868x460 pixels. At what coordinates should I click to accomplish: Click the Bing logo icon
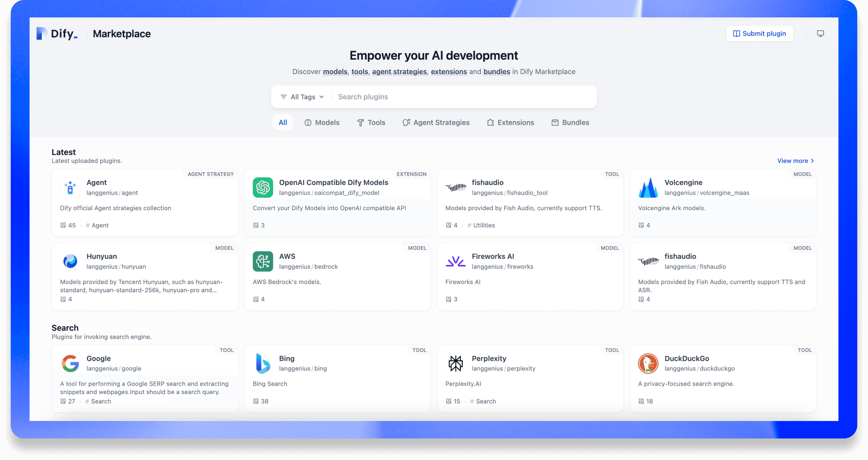click(x=263, y=363)
